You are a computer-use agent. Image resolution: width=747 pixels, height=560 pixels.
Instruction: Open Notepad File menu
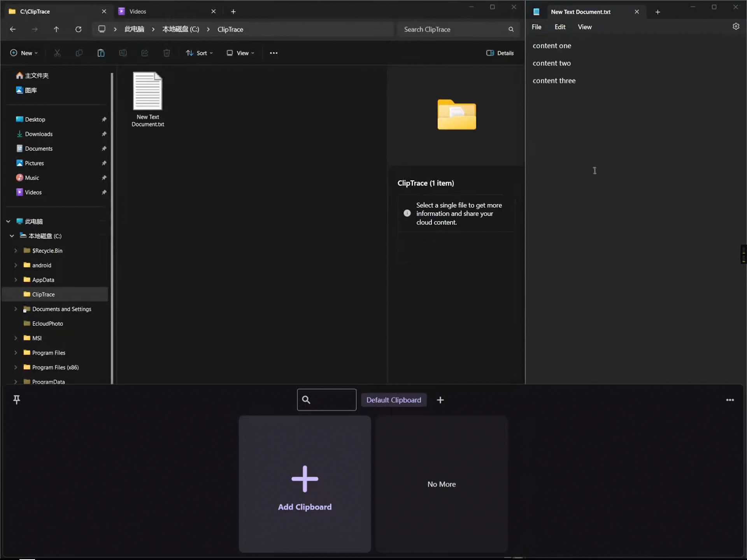click(x=537, y=27)
